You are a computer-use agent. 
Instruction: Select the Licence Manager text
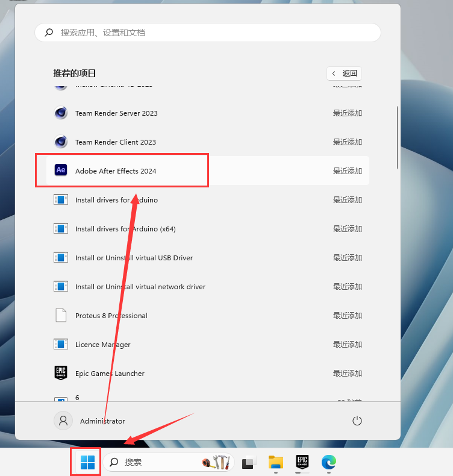pos(103,345)
